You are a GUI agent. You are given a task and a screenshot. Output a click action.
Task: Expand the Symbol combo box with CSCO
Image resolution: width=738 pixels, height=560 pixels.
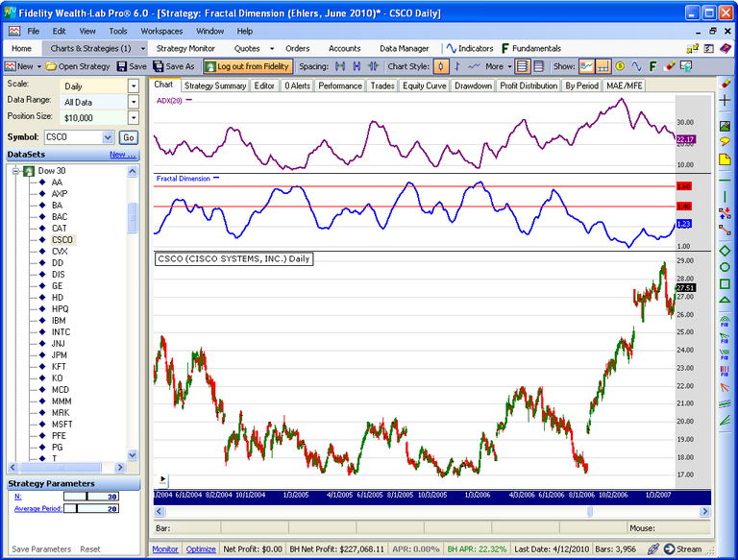pos(108,137)
